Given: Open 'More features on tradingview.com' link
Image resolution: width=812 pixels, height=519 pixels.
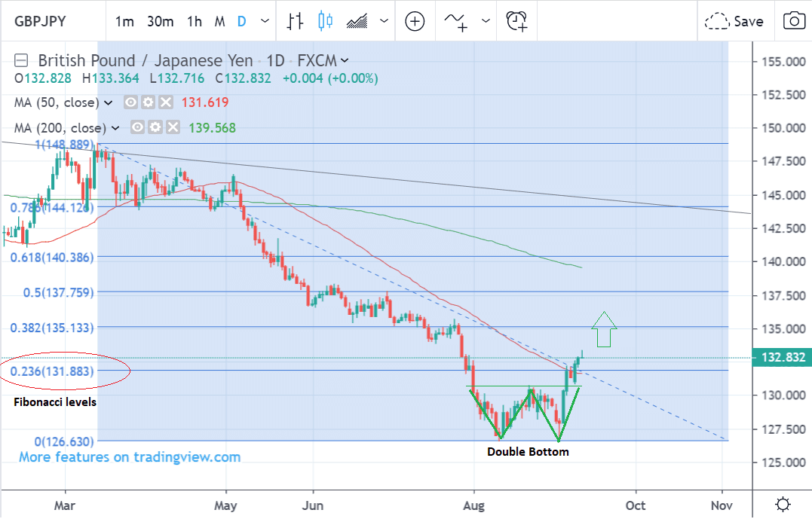Looking at the screenshot, I should tap(130, 457).
